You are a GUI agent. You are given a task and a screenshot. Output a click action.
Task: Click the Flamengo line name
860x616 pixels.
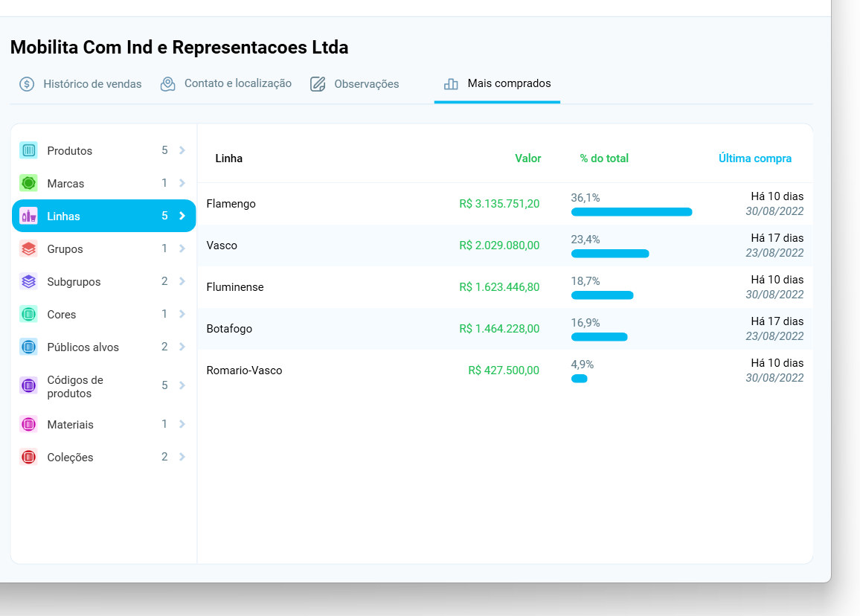click(x=231, y=204)
